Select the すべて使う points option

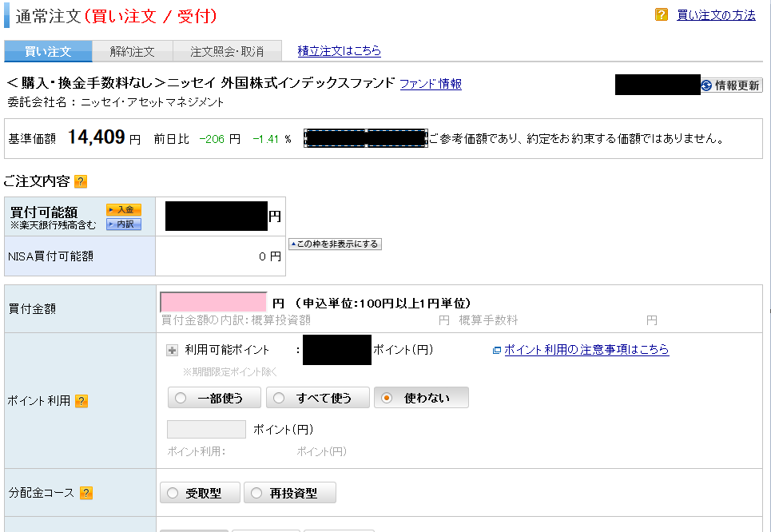(x=317, y=398)
